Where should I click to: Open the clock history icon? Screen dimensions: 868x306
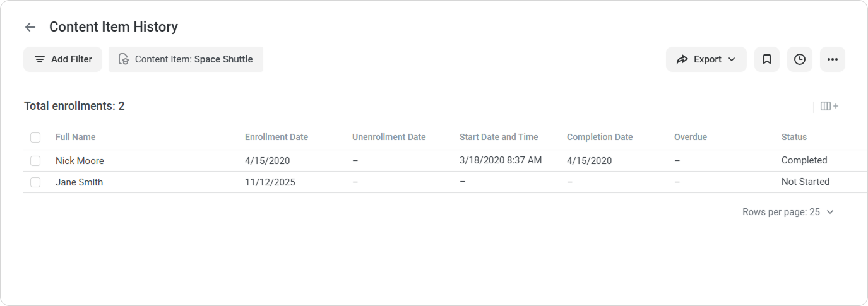(800, 59)
